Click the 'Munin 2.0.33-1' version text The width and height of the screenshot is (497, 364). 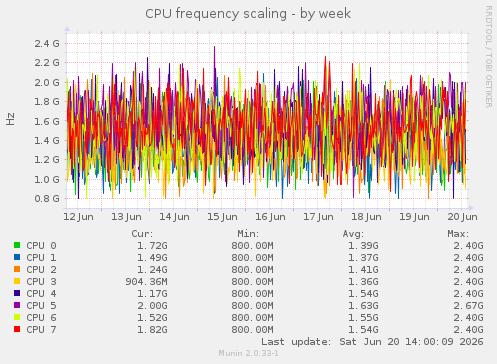[248, 353]
